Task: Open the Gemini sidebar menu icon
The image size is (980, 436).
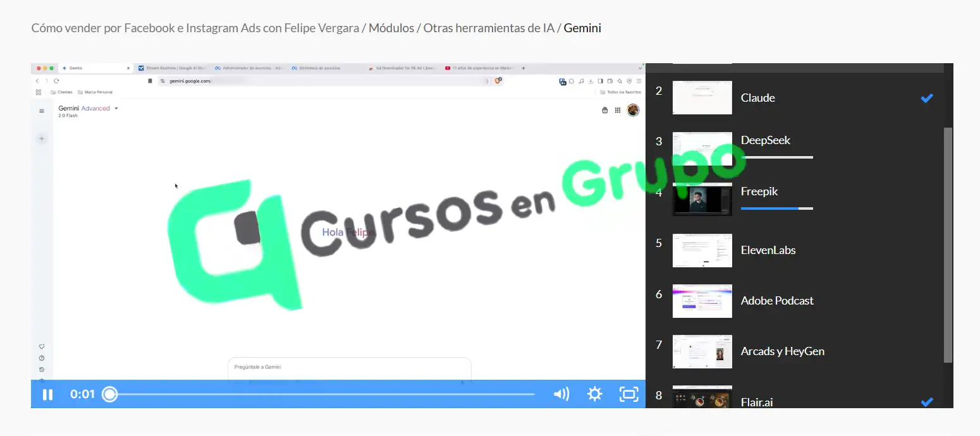Action: (41, 109)
